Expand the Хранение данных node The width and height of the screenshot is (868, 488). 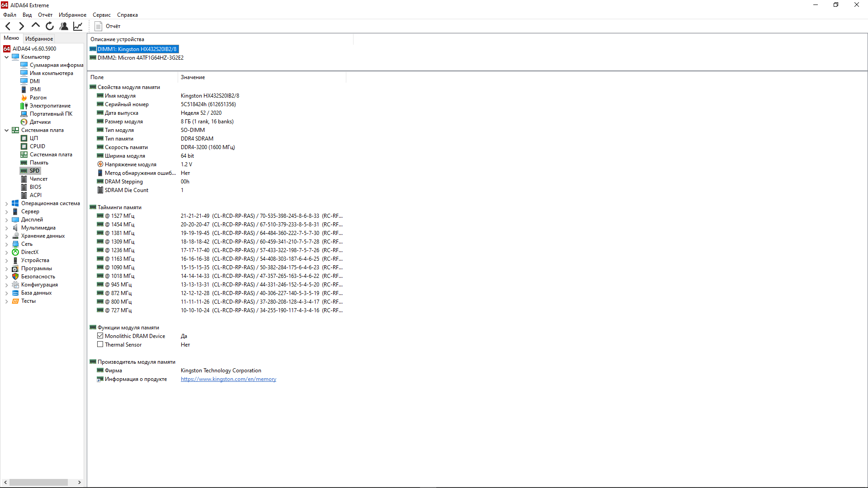6,236
